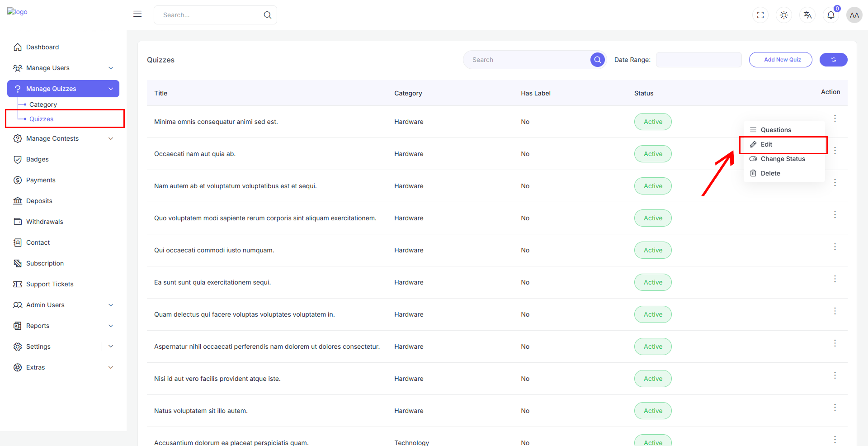
Task: Click the magnifier icon in top search bar
Action: click(268, 15)
